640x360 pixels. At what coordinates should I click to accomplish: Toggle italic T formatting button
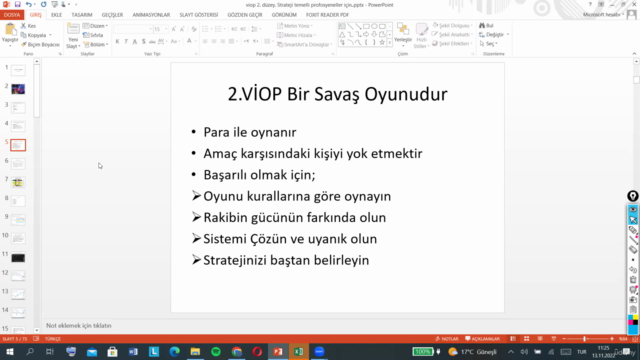[126, 42]
